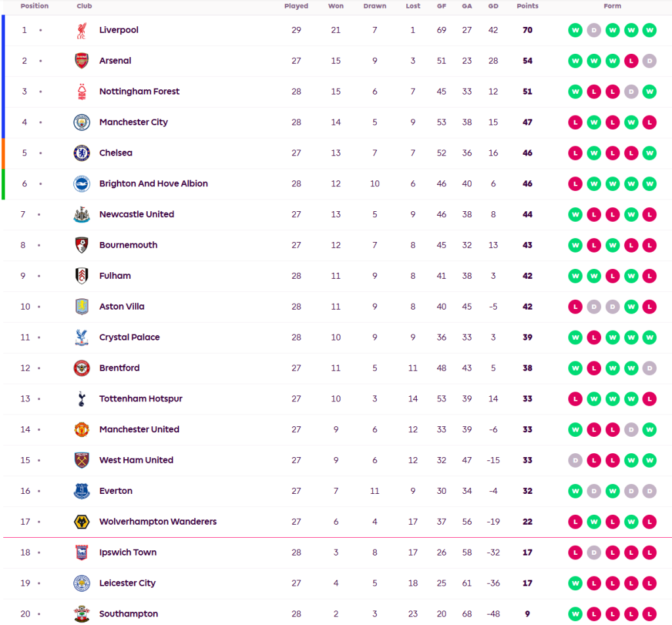Click the Manchester City crest icon

(x=81, y=123)
